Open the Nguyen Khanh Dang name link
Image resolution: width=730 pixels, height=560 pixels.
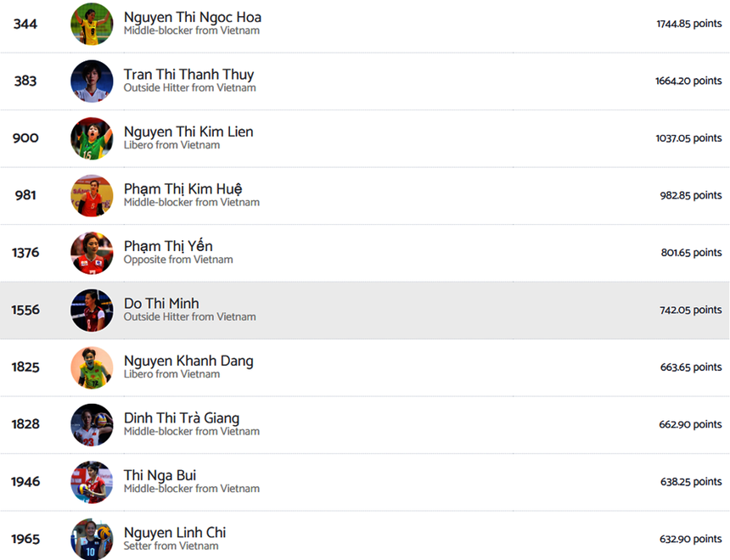(188, 361)
